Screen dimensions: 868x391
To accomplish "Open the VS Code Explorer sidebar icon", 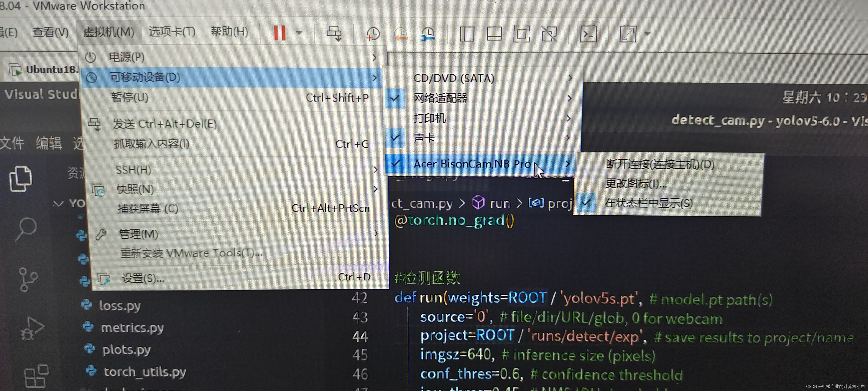I will [x=21, y=179].
